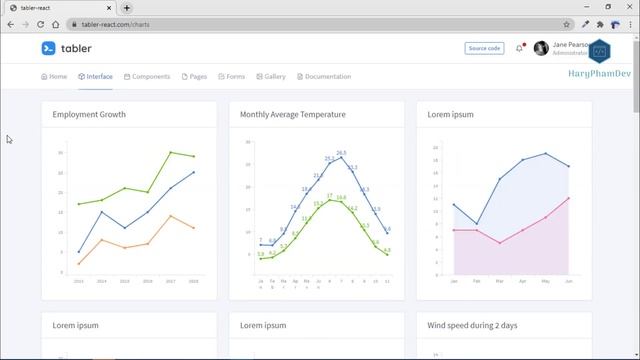Click the May peak point in area chart

[x=546, y=153]
